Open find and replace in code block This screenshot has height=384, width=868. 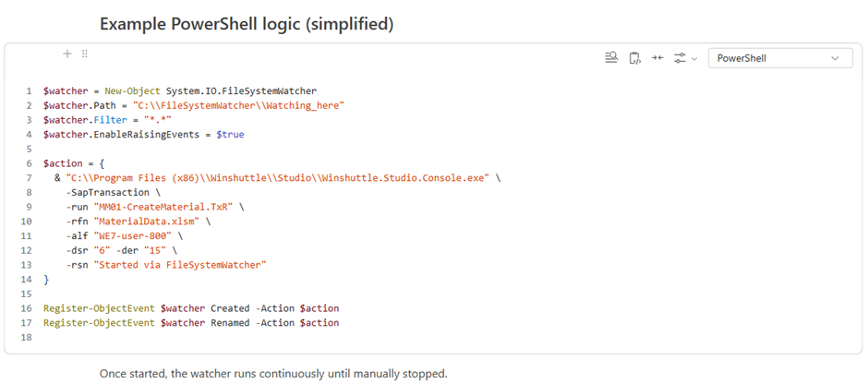[x=611, y=58]
